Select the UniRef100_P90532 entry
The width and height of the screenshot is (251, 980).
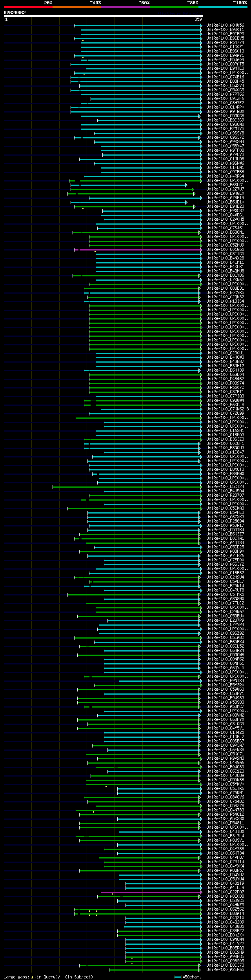coord(225,211)
